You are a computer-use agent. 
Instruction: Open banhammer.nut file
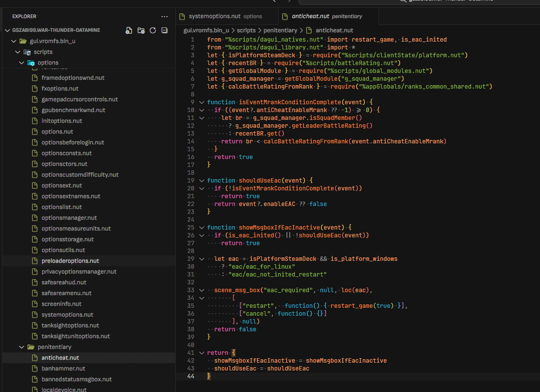coord(89,368)
